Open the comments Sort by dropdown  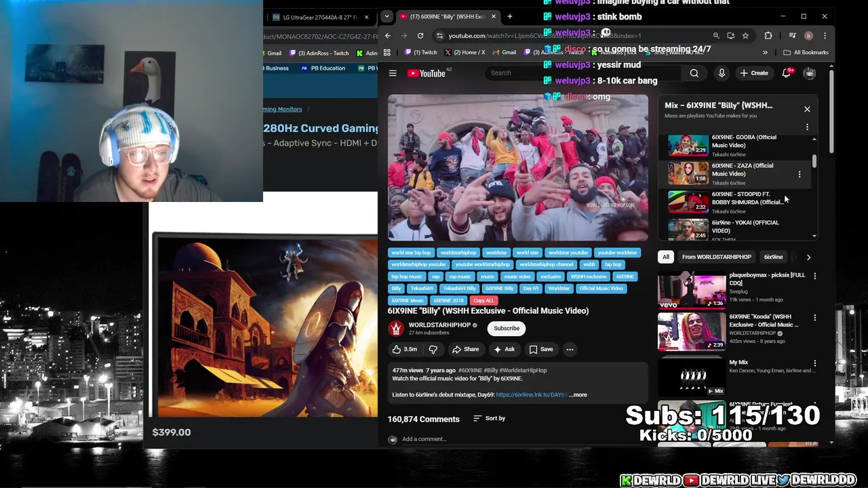(489, 418)
